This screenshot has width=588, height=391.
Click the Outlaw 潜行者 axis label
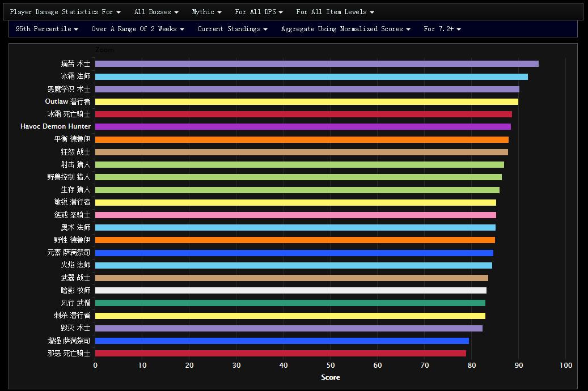[67, 102]
